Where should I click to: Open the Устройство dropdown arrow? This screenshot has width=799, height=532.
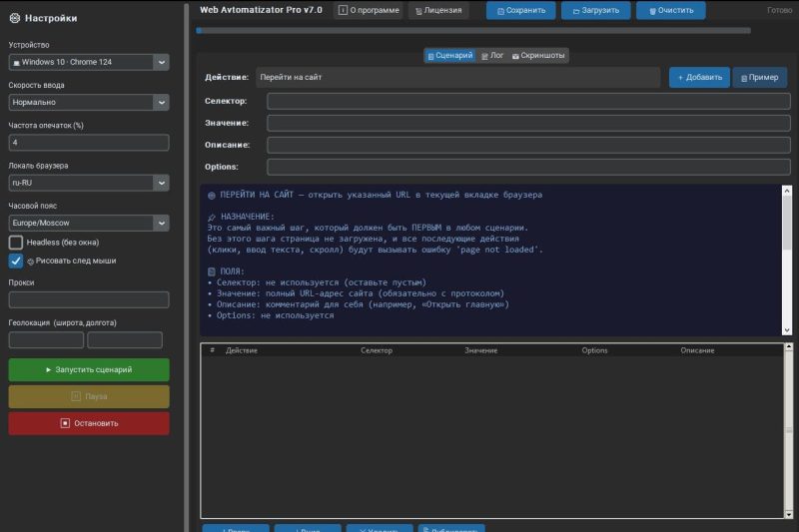click(x=162, y=62)
